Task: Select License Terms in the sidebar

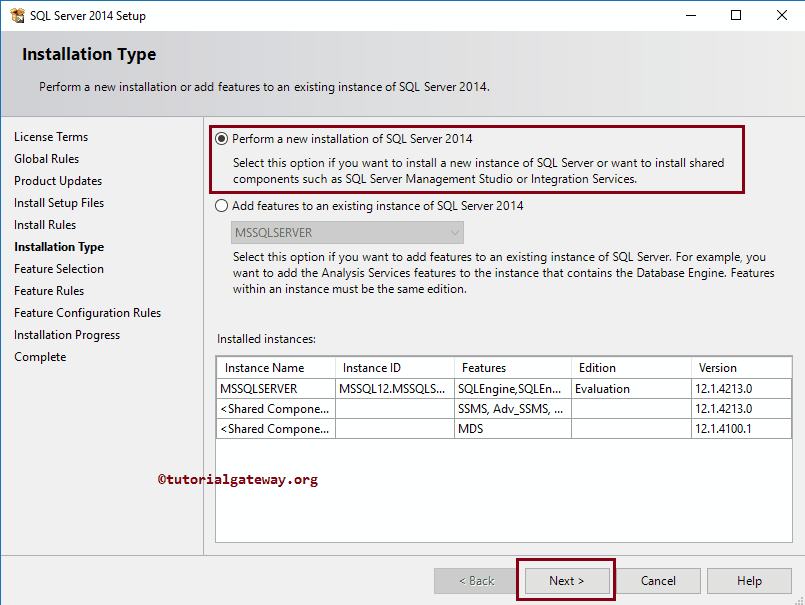Action: click(51, 136)
